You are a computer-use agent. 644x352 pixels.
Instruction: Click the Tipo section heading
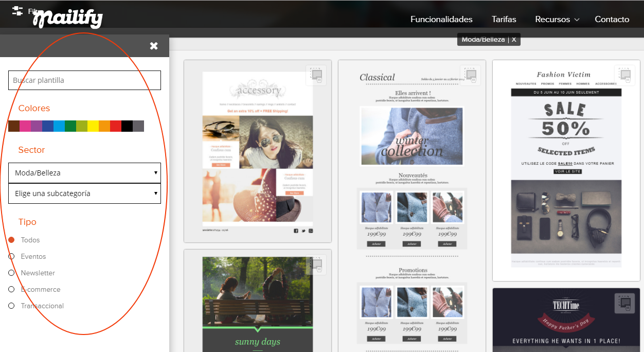click(x=27, y=222)
